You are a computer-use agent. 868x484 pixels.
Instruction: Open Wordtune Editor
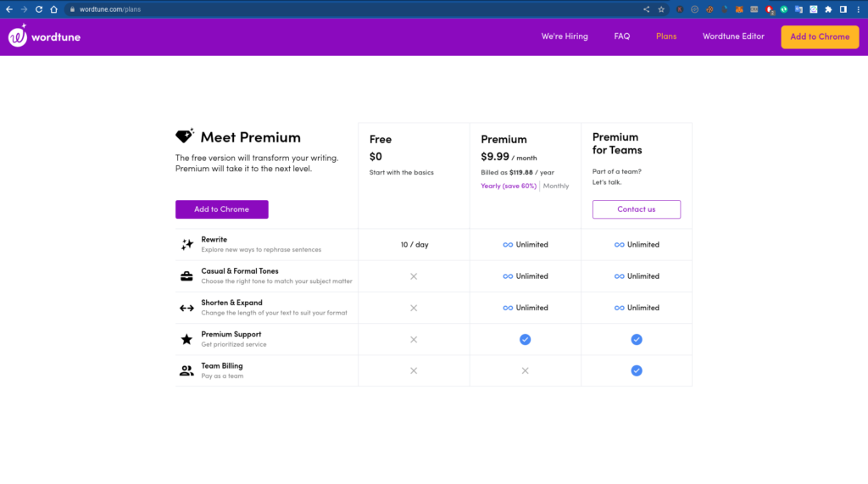coord(733,36)
